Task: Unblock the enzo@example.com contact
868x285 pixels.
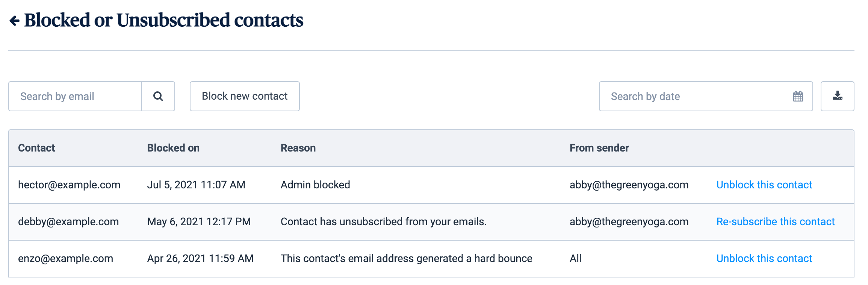Action: tap(764, 259)
